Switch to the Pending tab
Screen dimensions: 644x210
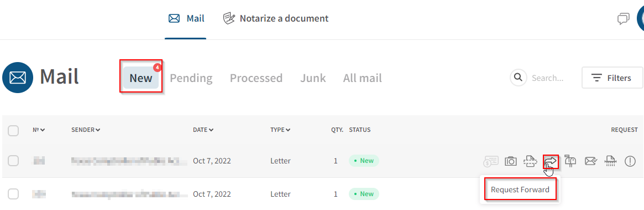[x=191, y=78]
